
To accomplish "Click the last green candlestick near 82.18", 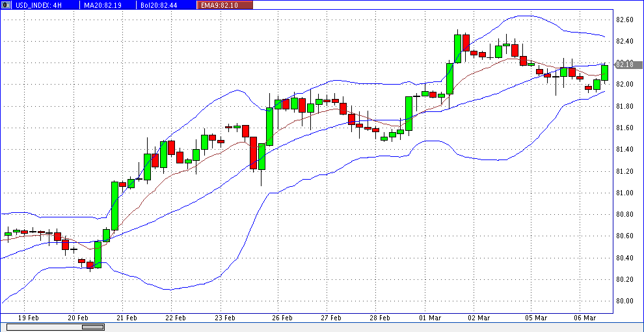I will click(x=604, y=73).
